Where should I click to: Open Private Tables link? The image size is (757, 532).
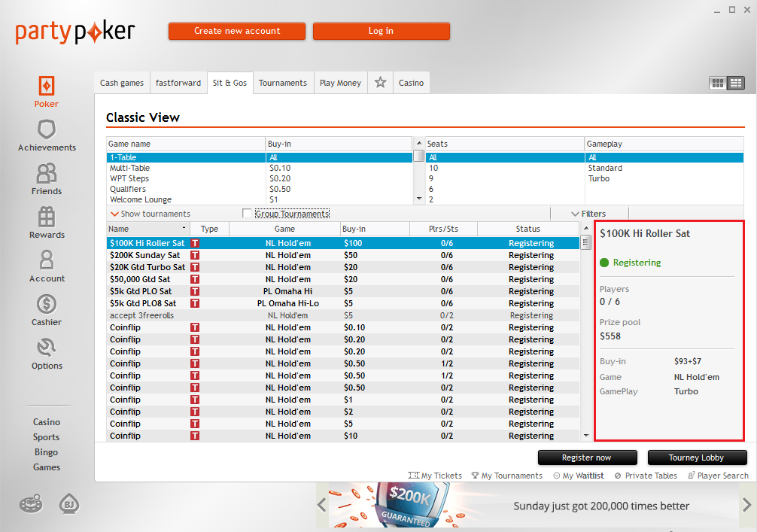point(646,476)
